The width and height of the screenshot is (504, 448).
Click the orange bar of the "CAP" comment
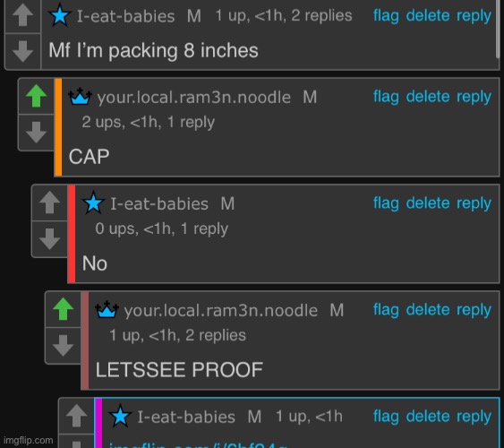[58, 127]
